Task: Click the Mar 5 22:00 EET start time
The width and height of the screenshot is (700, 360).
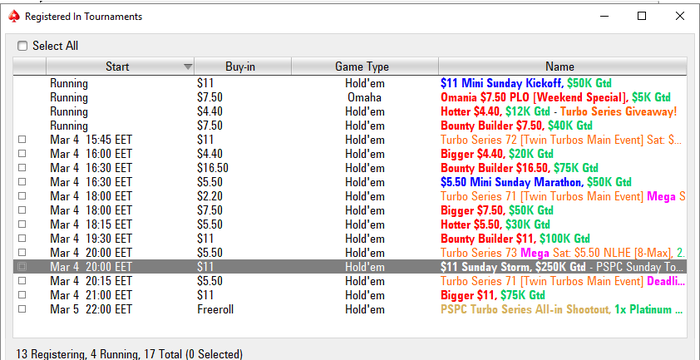Action: pos(91,310)
